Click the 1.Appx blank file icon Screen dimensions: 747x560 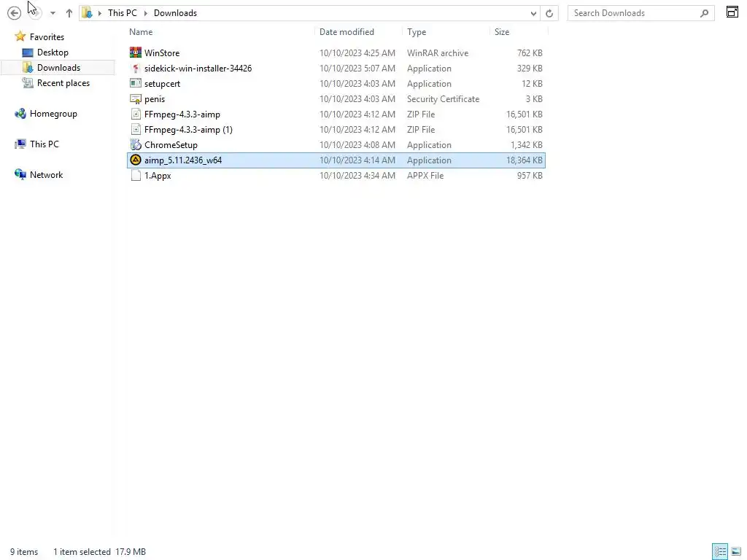(136, 175)
